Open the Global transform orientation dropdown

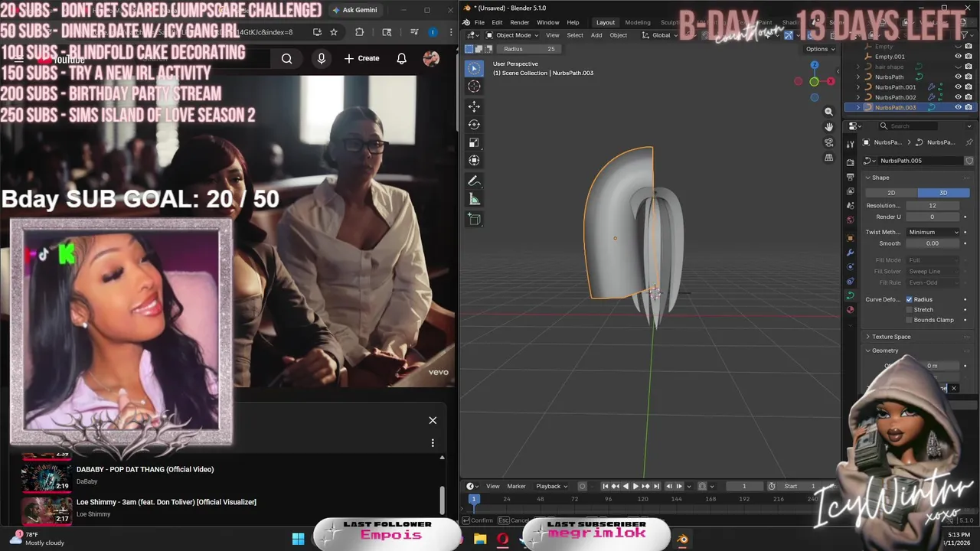(x=661, y=35)
